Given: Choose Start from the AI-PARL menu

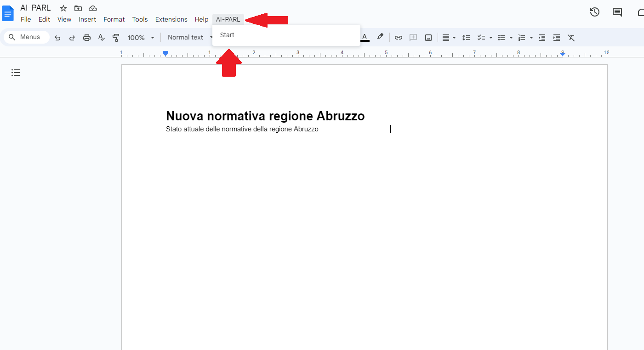Looking at the screenshot, I should 227,35.
